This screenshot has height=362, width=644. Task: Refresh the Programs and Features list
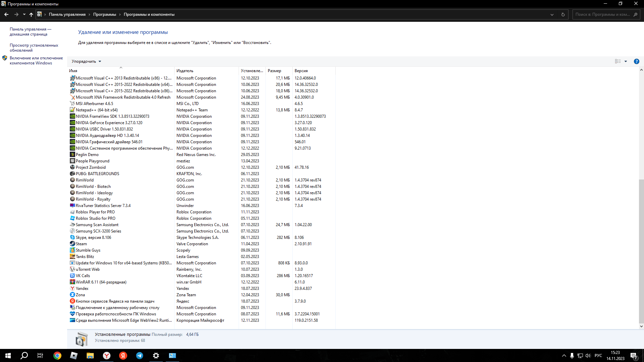(563, 14)
